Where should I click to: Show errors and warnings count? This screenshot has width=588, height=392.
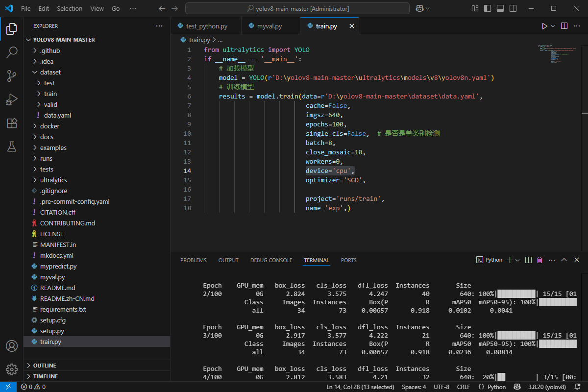coord(33,387)
